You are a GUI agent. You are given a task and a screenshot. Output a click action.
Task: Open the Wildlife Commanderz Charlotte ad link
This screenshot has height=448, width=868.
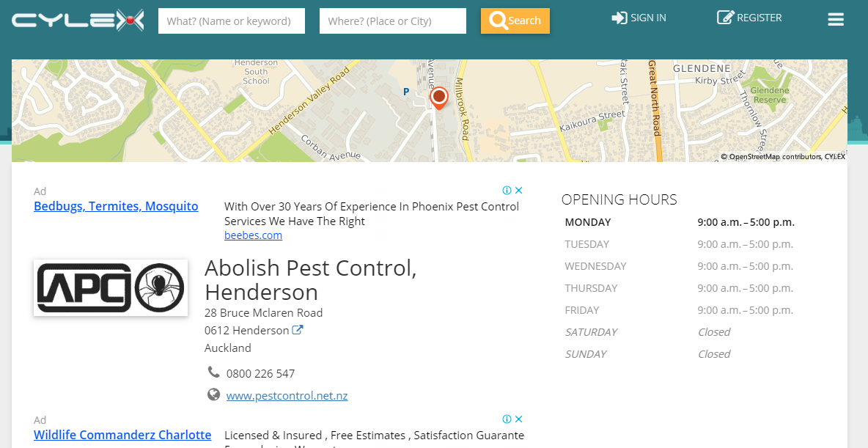[122, 435]
